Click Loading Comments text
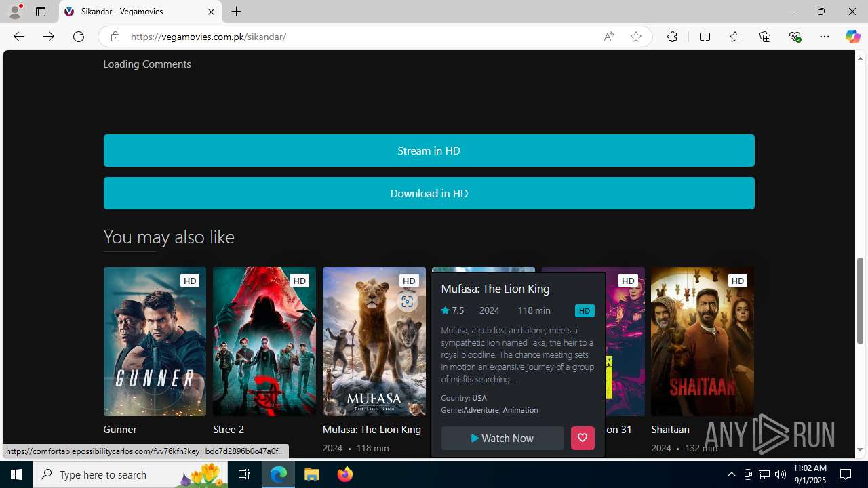The width and height of the screenshot is (868, 488). pyautogui.click(x=147, y=64)
